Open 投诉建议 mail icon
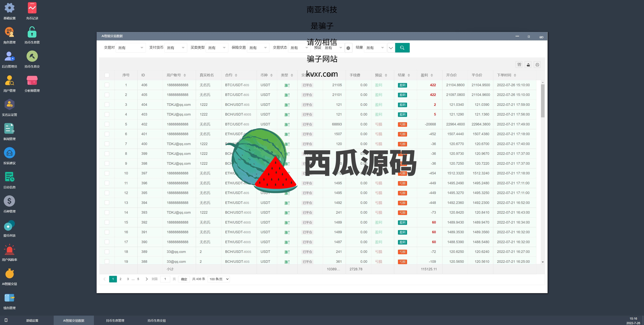This screenshot has height=325, width=644. [x=10, y=156]
